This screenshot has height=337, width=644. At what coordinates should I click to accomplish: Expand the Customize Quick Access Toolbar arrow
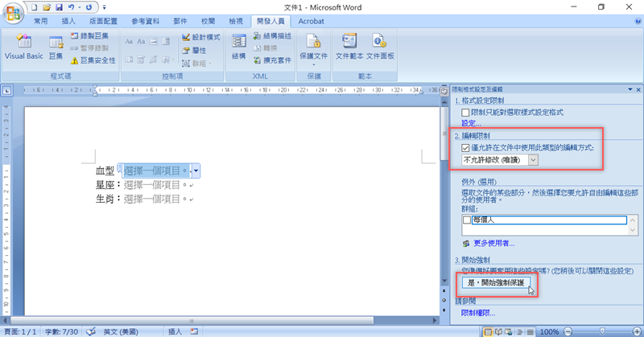105,7
